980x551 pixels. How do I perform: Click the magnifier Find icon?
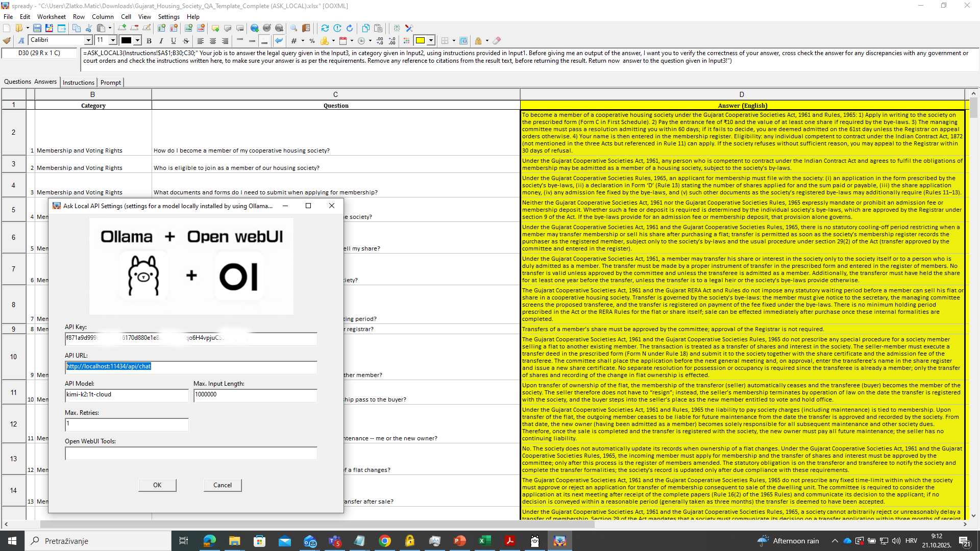point(293,28)
